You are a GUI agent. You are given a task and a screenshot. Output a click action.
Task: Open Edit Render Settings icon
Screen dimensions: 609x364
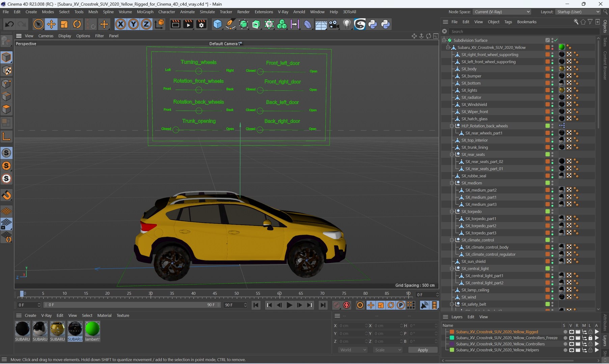point(201,24)
